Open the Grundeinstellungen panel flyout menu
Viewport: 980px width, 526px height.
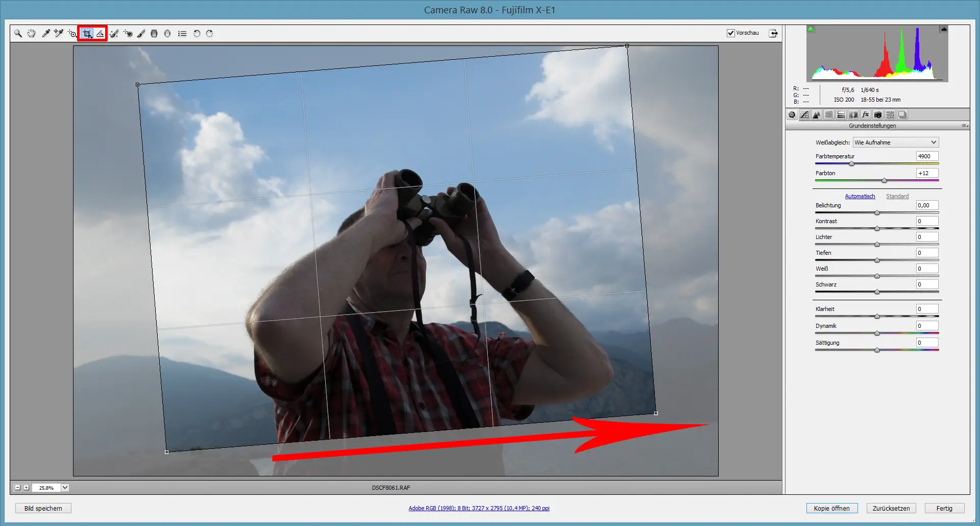point(963,126)
